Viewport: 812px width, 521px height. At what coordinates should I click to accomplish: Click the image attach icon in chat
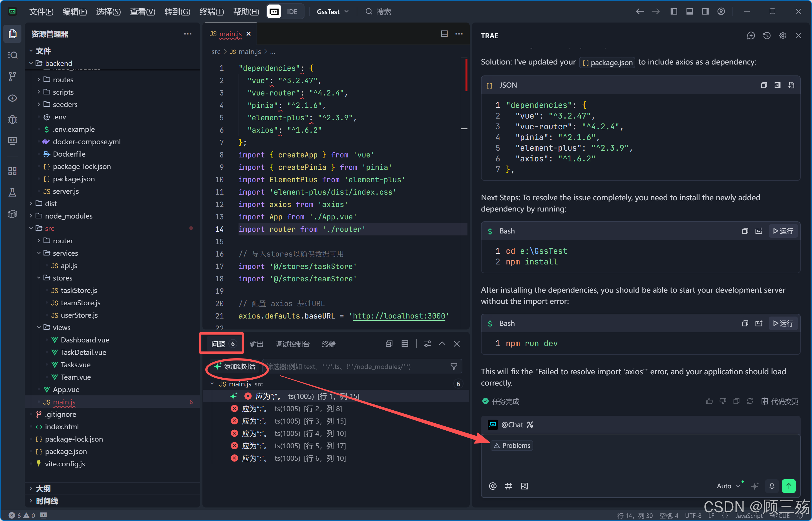click(x=524, y=486)
